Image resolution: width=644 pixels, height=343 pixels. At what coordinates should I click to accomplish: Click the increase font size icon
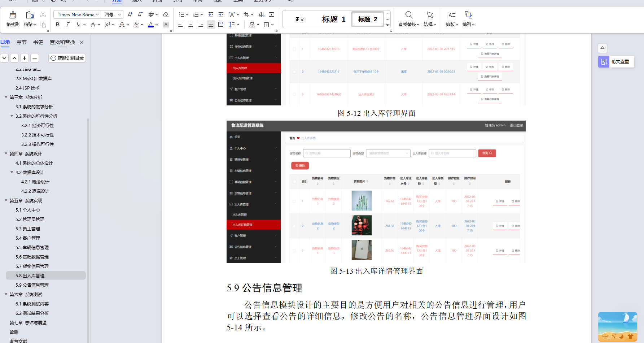(129, 14)
